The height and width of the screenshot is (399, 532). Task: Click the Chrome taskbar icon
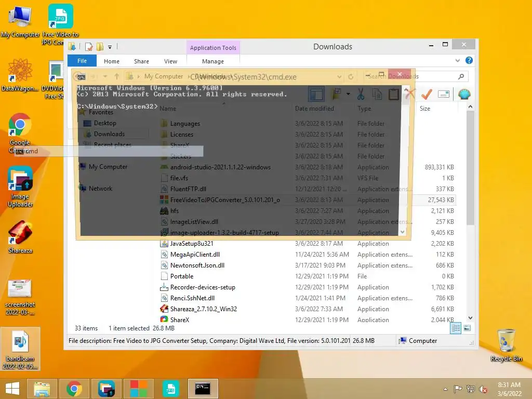[74, 389]
